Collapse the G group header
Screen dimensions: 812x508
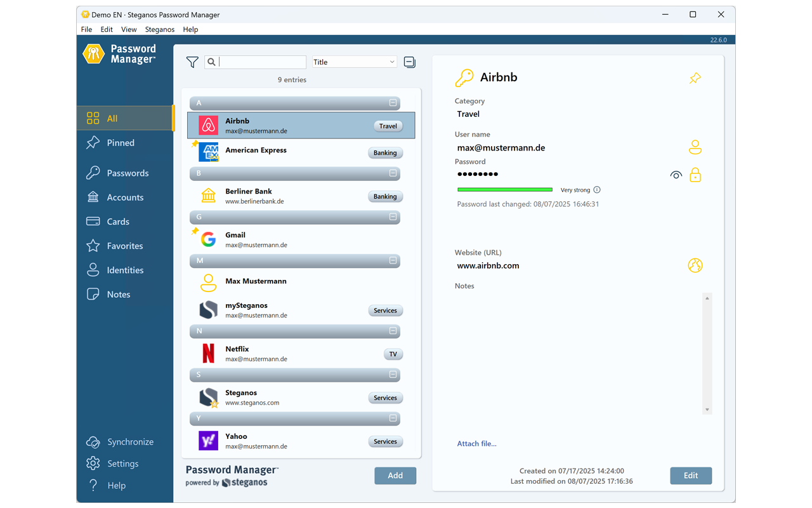[393, 217]
